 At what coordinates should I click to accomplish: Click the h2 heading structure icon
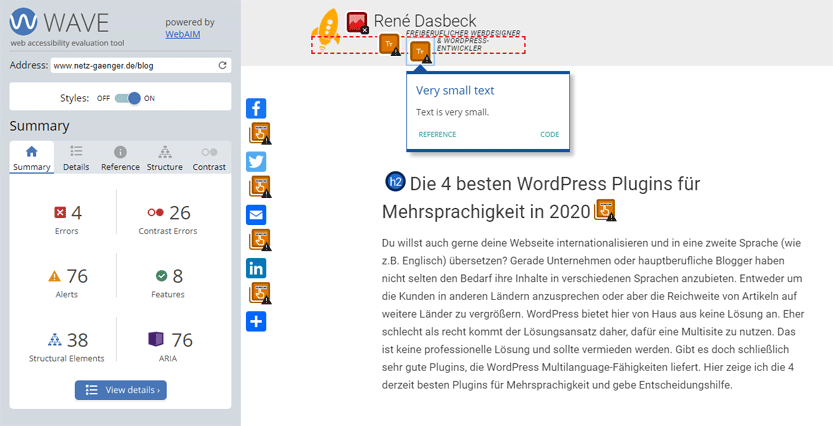point(395,181)
